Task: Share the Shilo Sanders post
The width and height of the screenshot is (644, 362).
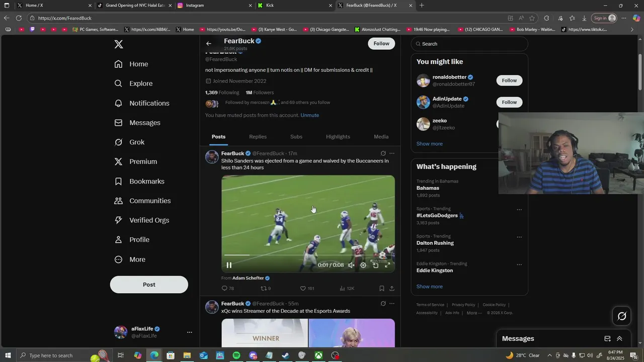Action: (392, 289)
